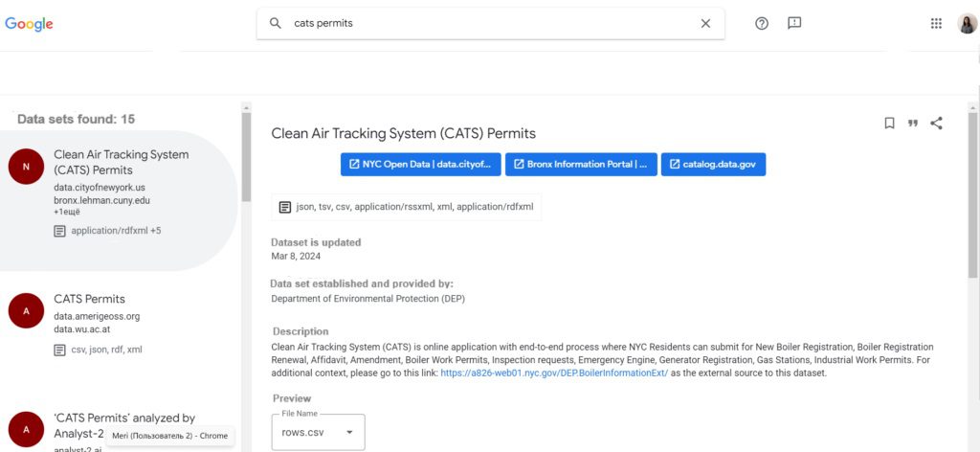This screenshot has height=452, width=980.
Task: Click the +1ещё more sources text
Action: pos(68,212)
